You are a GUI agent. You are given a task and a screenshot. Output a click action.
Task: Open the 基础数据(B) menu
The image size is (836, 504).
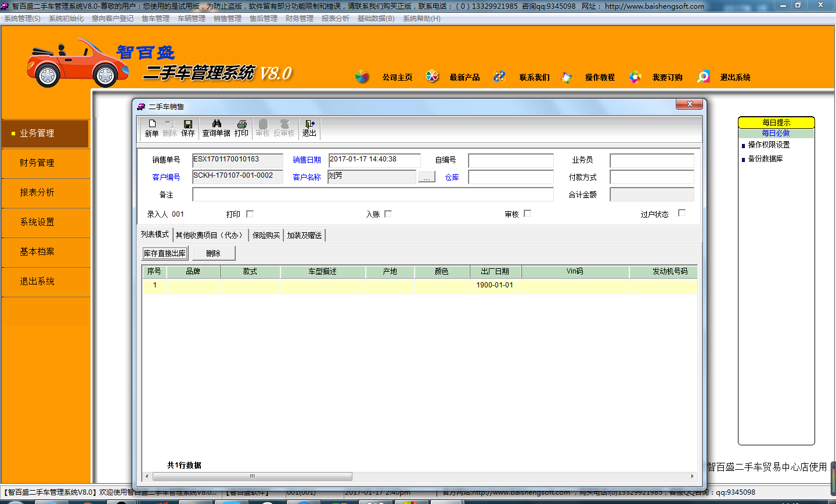376,19
